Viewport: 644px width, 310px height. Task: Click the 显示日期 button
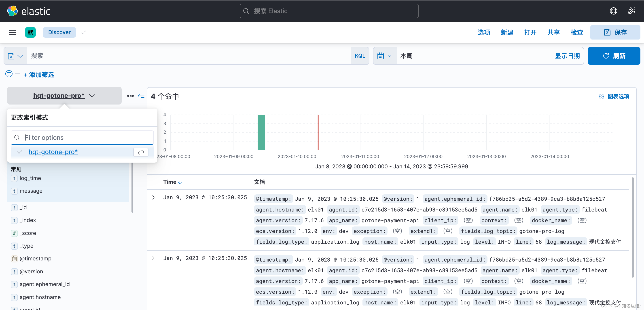[x=567, y=56]
